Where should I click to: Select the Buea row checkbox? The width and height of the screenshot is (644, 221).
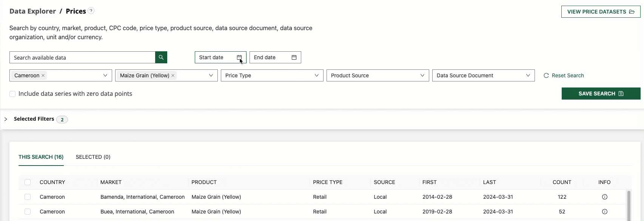click(28, 212)
